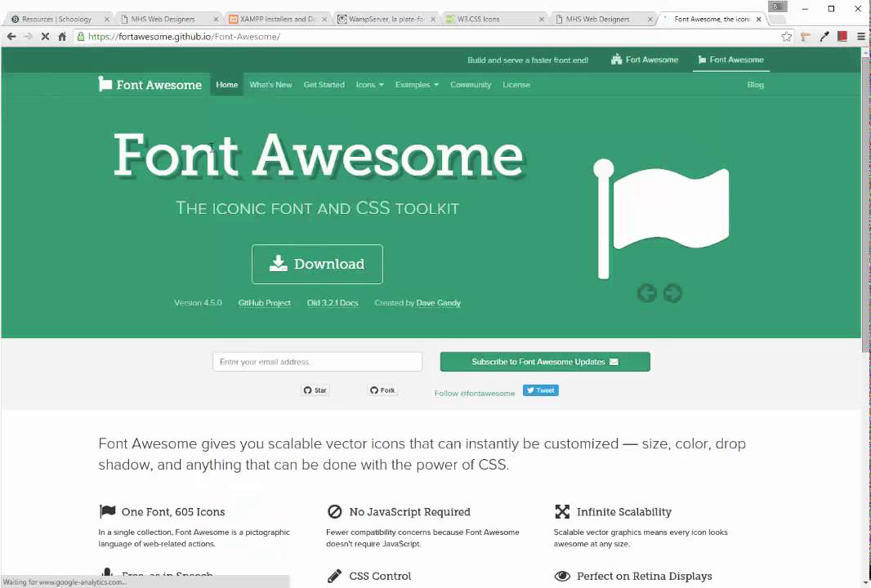Click the top bar Font Awesome link with castle icon

point(645,60)
